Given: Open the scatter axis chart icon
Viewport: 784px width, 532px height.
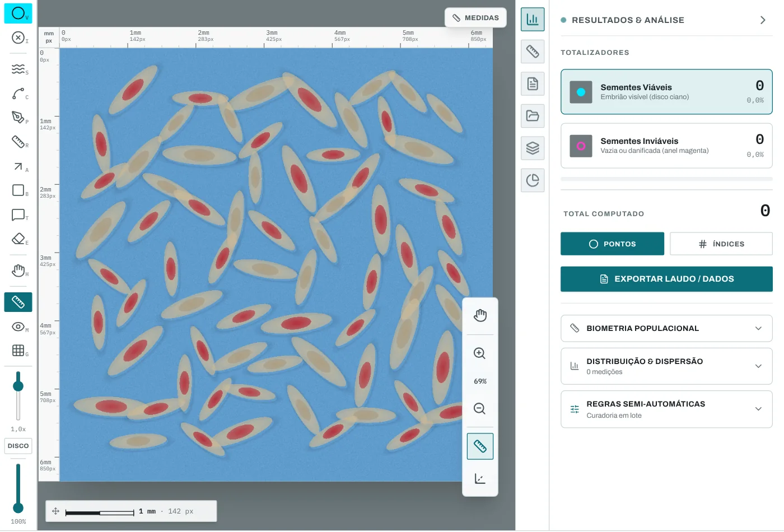Looking at the screenshot, I should coord(480,479).
